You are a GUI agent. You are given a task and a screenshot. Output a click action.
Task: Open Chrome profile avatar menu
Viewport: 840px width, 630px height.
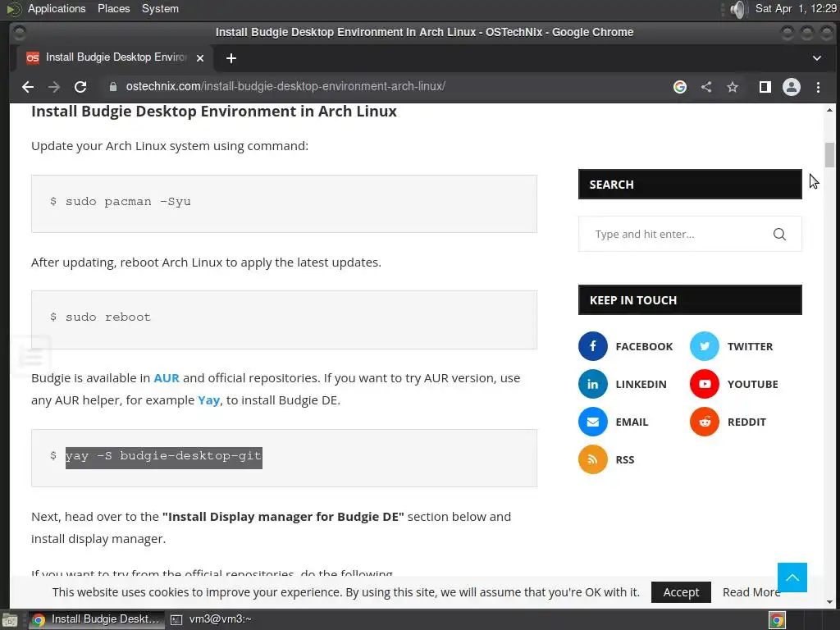792,87
